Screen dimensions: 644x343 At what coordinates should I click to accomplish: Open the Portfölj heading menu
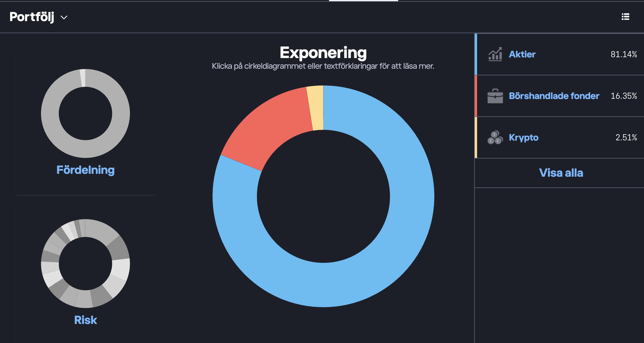point(32,17)
